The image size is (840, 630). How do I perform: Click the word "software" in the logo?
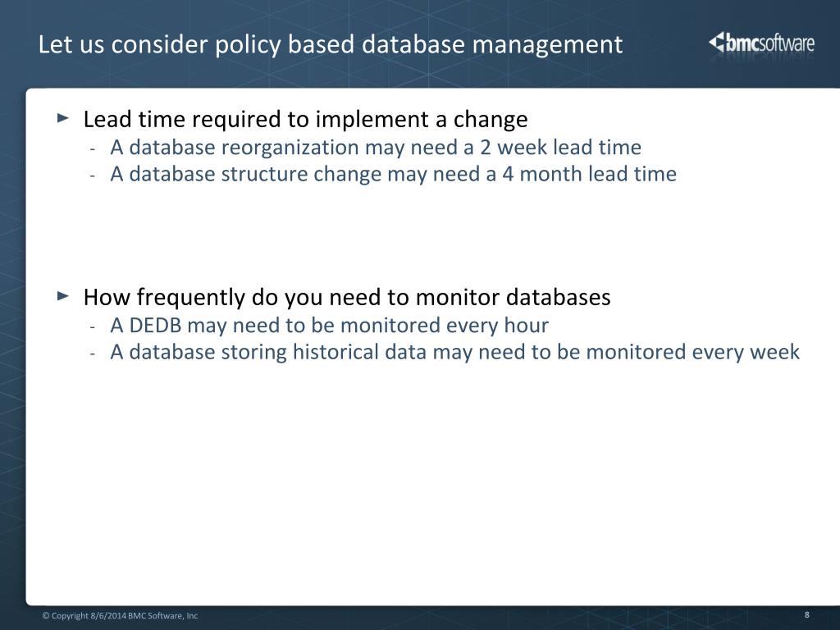787,43
